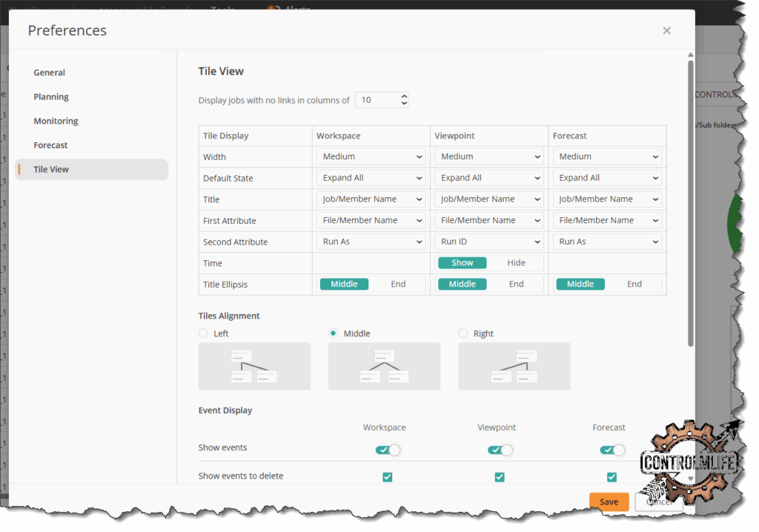This screenshot has height=532, width=759.
Task: Click the Middle alignment tile diagram
Action: [x=384, y=366]
